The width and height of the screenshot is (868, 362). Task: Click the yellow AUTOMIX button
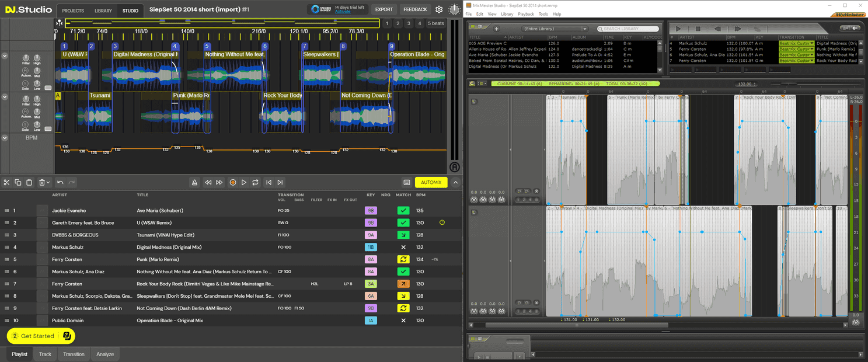pyautogui.click(x=431, y=182)
